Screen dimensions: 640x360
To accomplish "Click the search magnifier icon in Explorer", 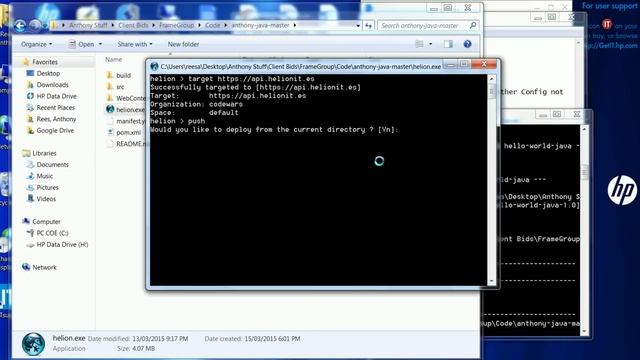I will pos(473,25).
